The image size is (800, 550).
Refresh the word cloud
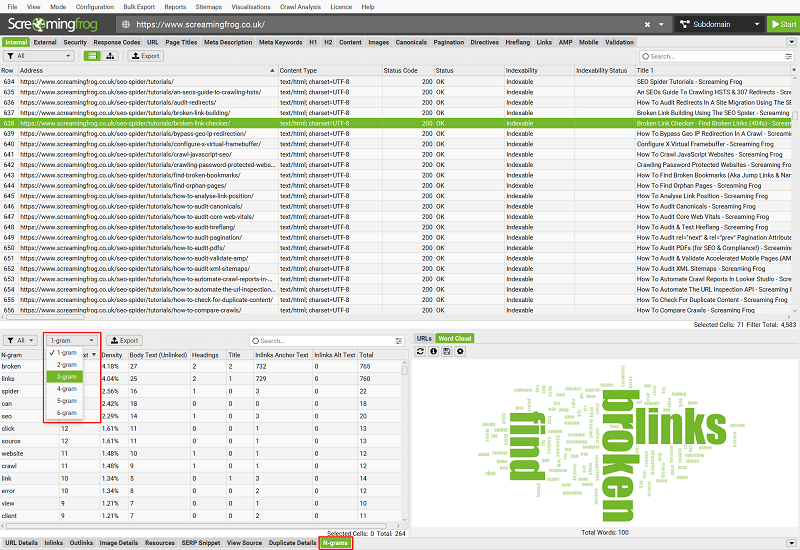pyautogui.click(x=420, y=352)
